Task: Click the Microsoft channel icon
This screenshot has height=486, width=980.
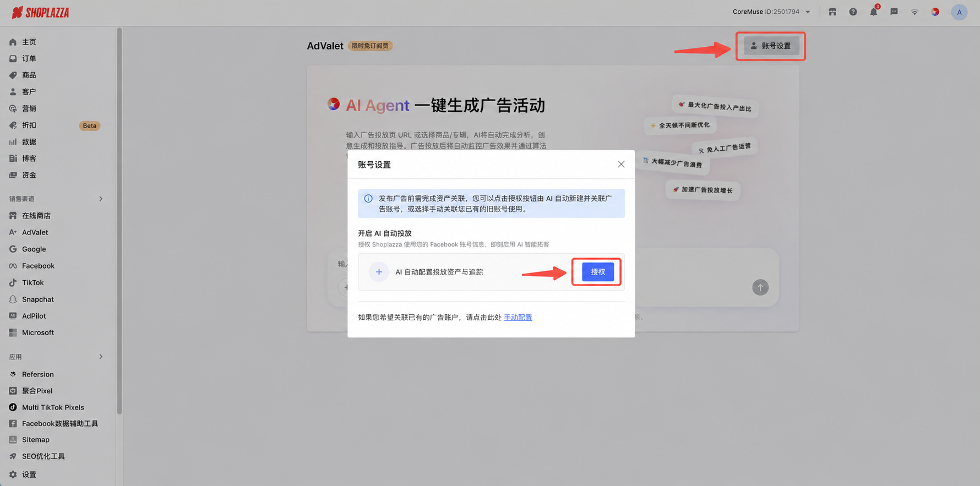Action: (13, 332)
